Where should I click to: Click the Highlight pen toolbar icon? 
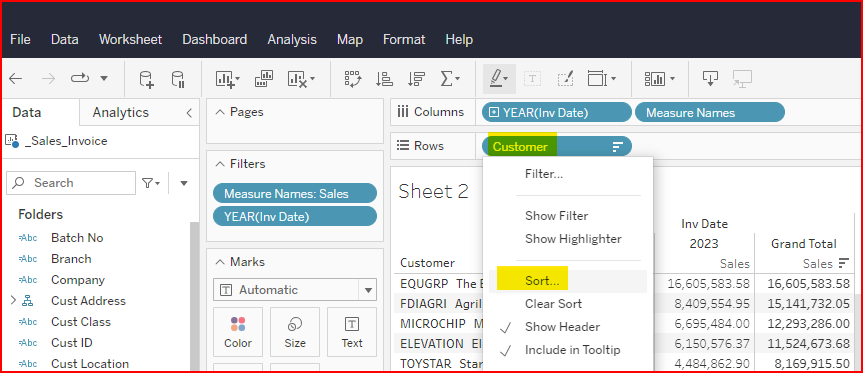click(x=498, y=79)
